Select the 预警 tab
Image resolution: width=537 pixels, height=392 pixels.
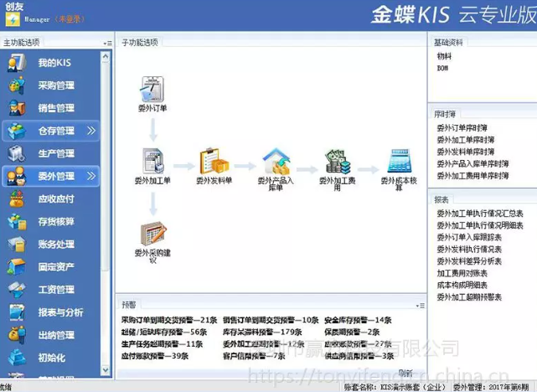click(x=129, y=305)
